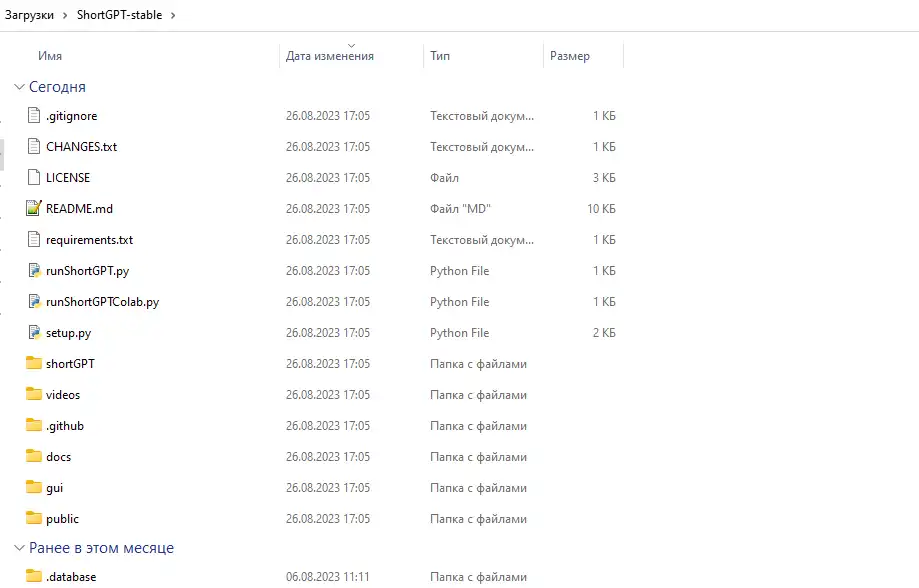Click the Файл "MD" type cell
Image resolution: width=919 pixels, height=588 pixels.
tap(460, 209)
